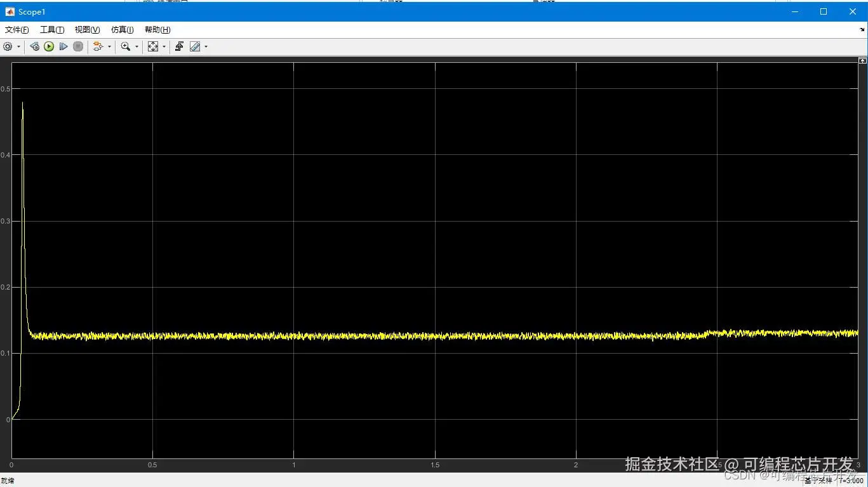Screen dimensions: 868x487
Task: Close the Scope1 window
Action: [853, 11]
